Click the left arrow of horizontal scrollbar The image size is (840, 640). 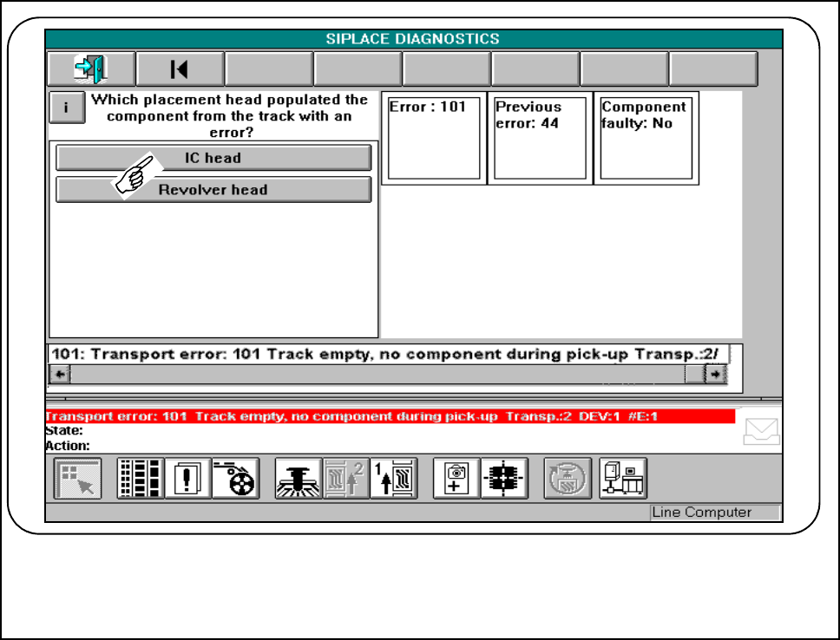click(x=60, y=374)
